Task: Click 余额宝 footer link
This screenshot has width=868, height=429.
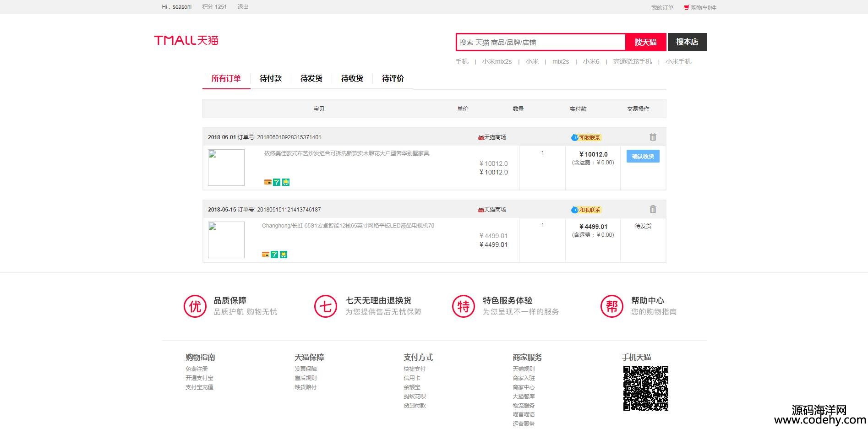Action: (412, 387)
